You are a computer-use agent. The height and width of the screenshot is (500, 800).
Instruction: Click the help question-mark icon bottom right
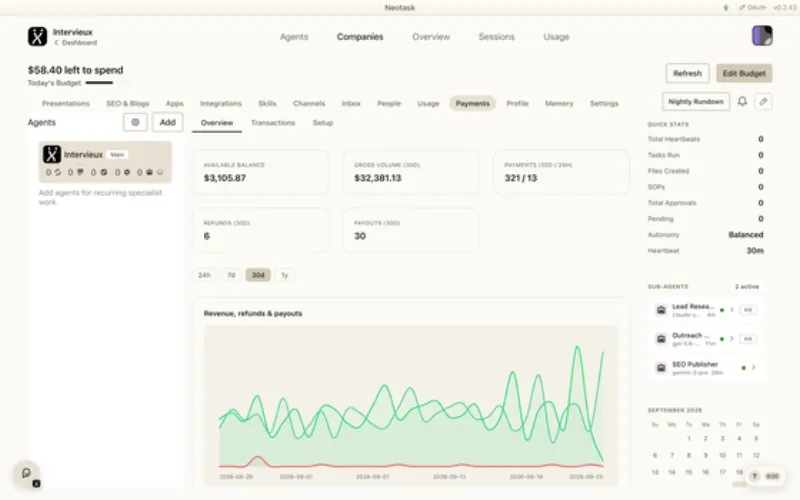(754, 476)
